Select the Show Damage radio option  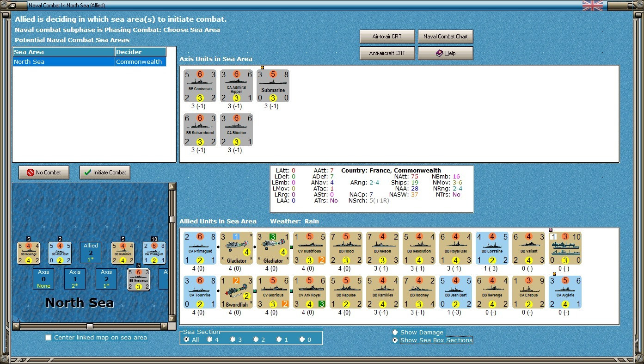tap(395, 332)
